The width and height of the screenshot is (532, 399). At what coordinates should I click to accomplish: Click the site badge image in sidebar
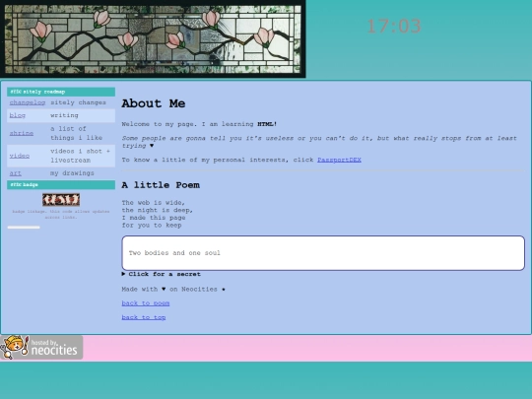pyautogui.click(x=61, y=200)
